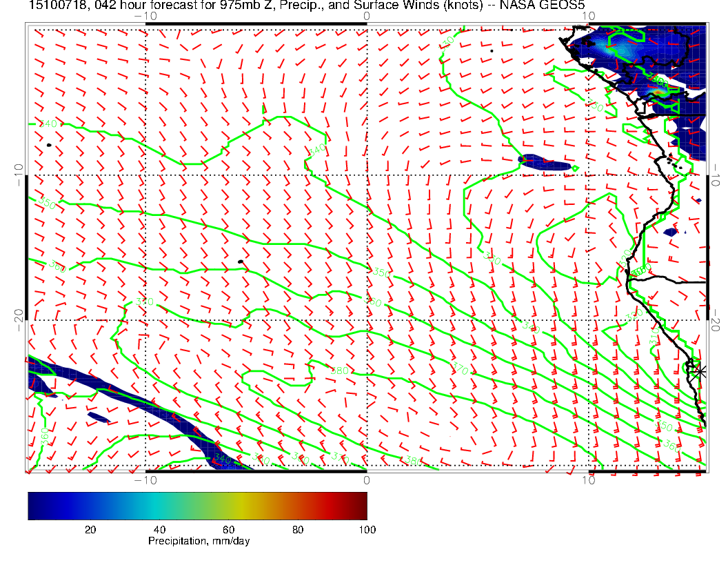Click the asterisk station marker on the coast
The height and width of the screenshot is (563, 728).
click(x=700, y=371)
